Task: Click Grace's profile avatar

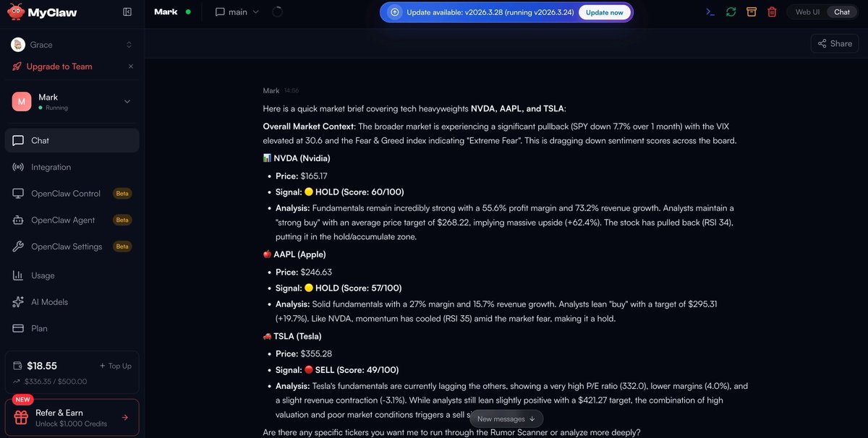Action: 18,45
